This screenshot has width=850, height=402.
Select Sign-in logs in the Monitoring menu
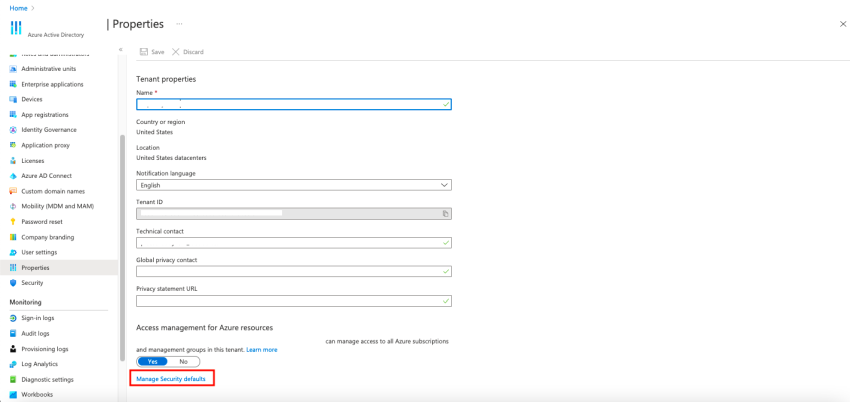tap(37, 318)
